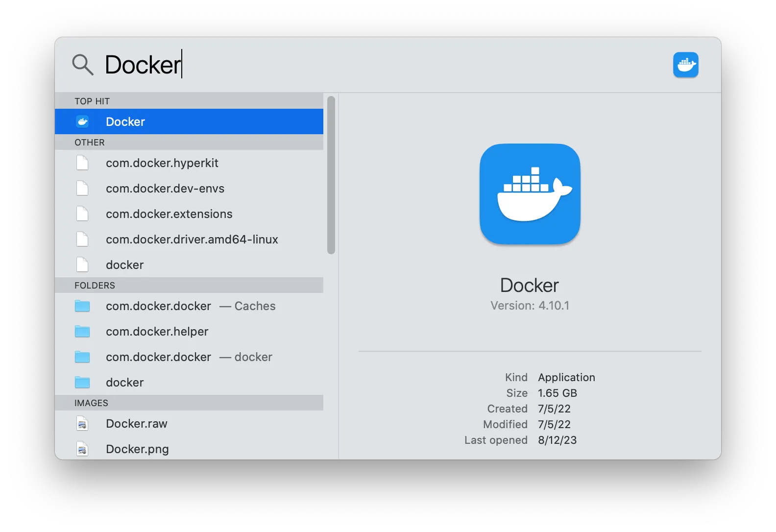Click the Kind value "Application"
The image size is (776, 532).
pyautogui.click(x=567, y=377)
